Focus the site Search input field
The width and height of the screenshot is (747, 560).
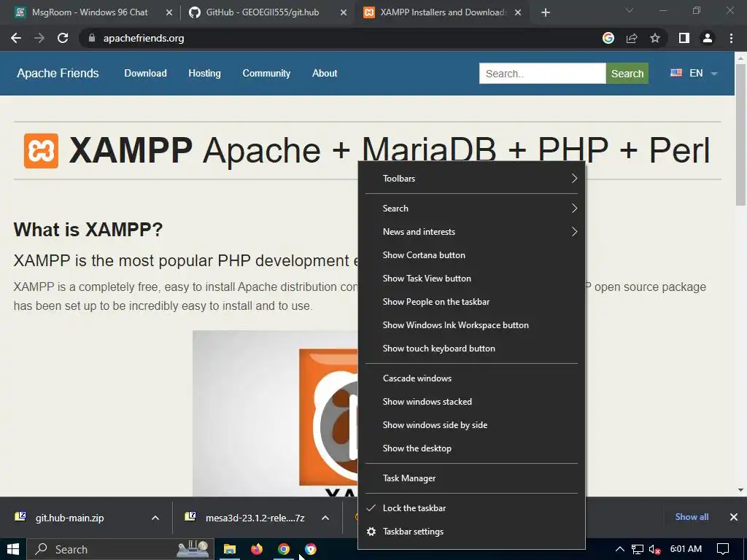(542, 74)
